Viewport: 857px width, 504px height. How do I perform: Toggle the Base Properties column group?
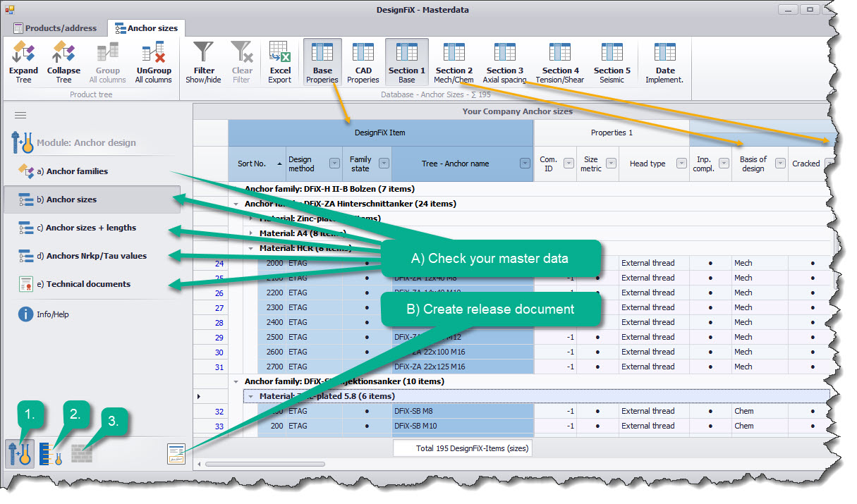[x=322, y=62]
